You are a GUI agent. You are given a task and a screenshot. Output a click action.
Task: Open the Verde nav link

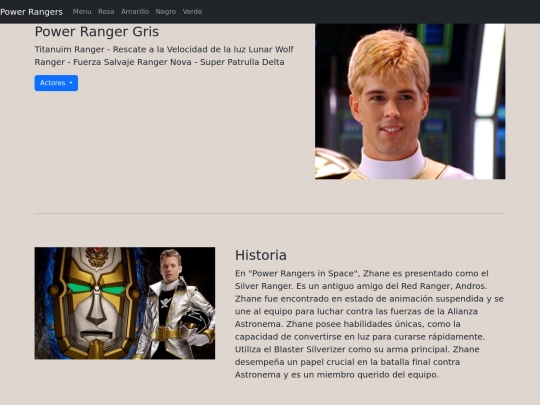point(192,12)
